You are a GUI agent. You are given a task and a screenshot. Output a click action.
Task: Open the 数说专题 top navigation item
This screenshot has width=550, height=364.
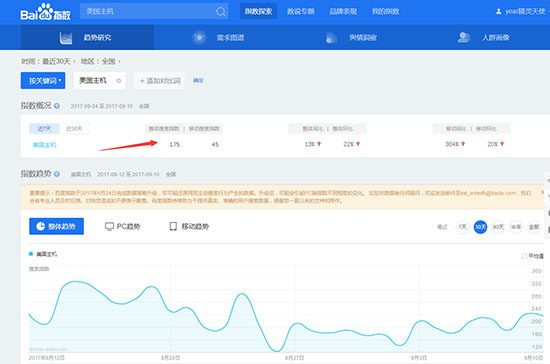pyautogui.click(x=301, y=12)
